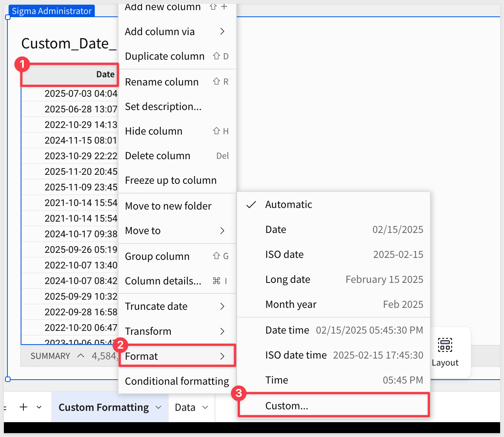The image size is (504, 437).
Task: Click the plus icon to add page
Action: coord(23,407)
